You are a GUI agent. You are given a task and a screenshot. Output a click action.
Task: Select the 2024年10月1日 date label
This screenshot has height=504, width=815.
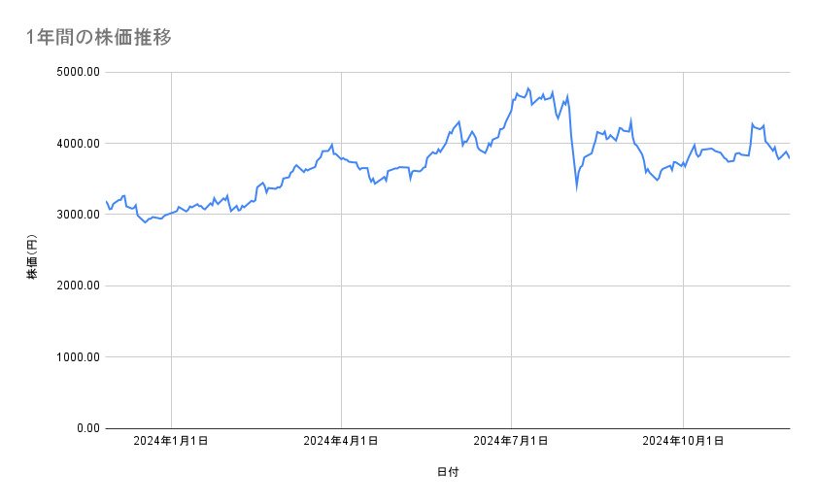683,441
